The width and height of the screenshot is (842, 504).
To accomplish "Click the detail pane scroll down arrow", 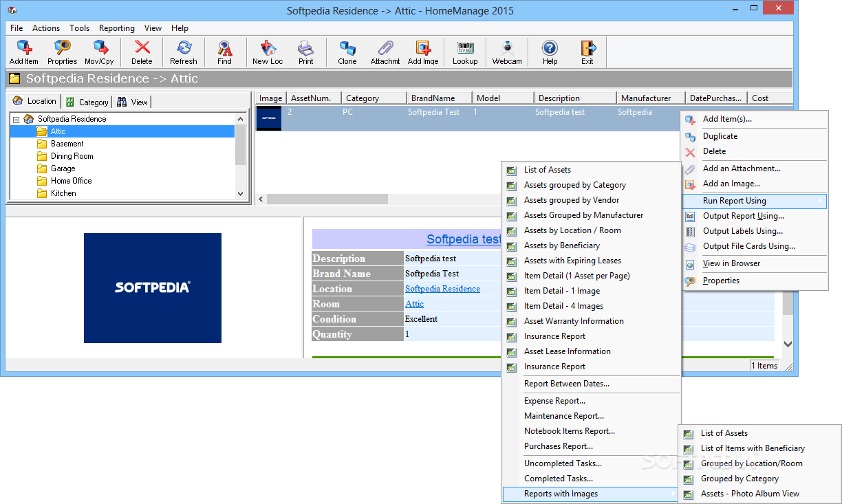I will (788, 344).
